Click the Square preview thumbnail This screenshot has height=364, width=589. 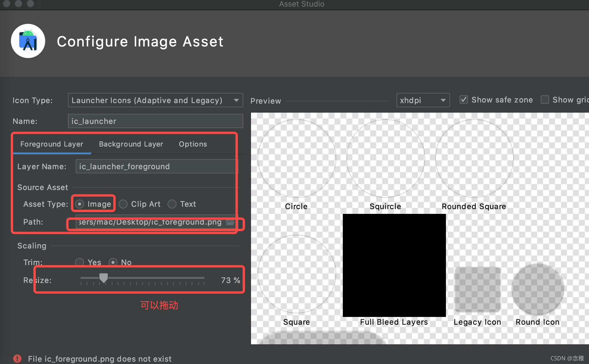click(297, 274)
